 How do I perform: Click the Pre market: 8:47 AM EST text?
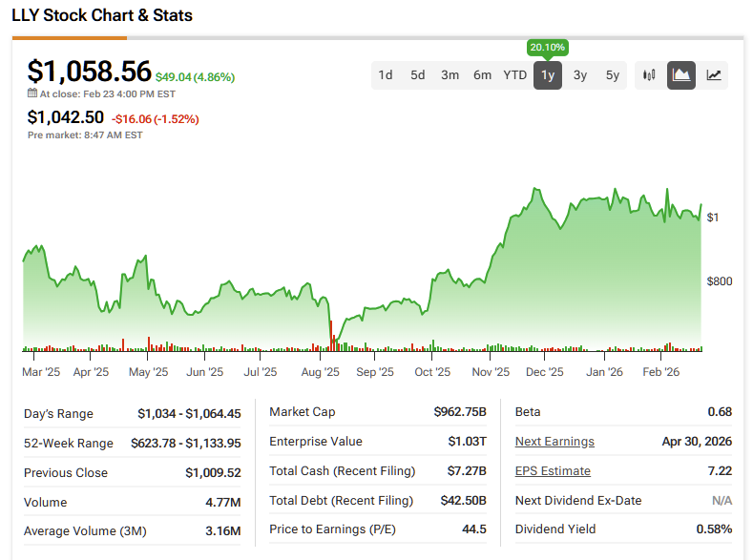pyautogui.click(x=85, y=135)
